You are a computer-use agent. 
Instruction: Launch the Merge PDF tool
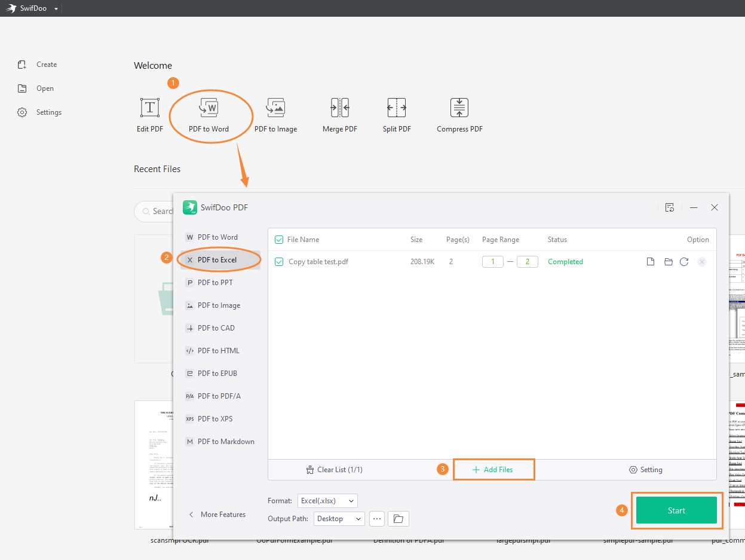[x=340, y=115]
